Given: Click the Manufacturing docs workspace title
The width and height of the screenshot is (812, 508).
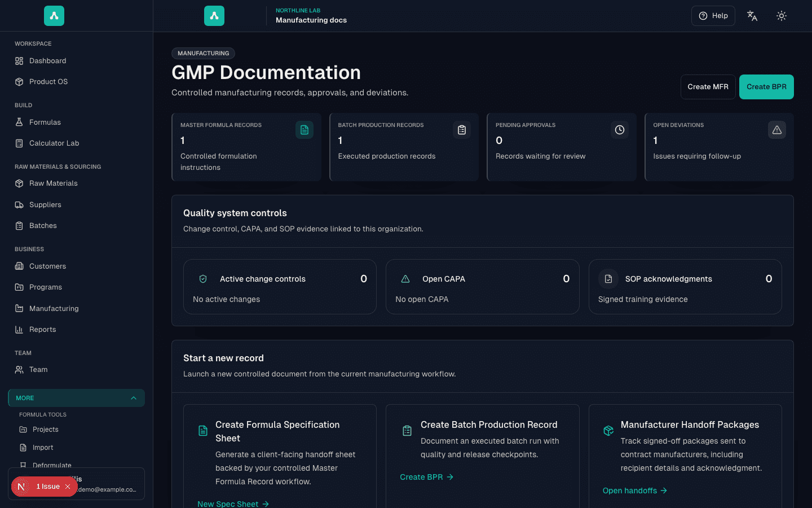Looking at the screenshot, I should click(311, 20).
